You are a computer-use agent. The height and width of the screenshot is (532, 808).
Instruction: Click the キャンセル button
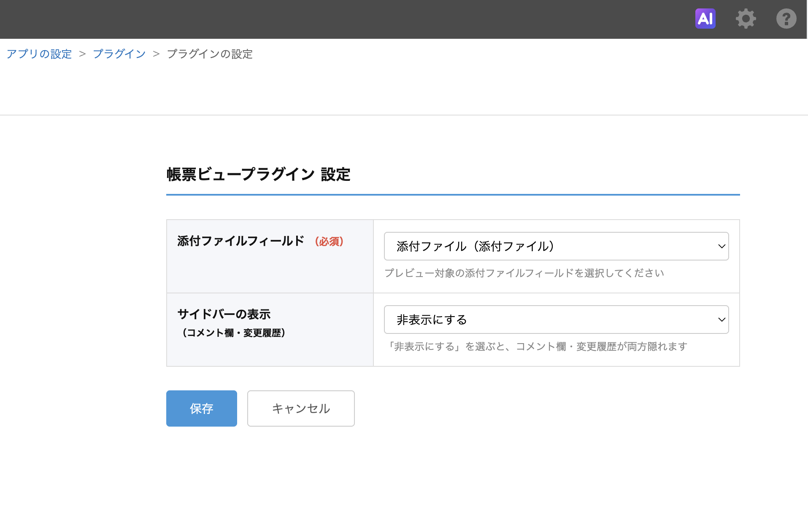[301, 408]
